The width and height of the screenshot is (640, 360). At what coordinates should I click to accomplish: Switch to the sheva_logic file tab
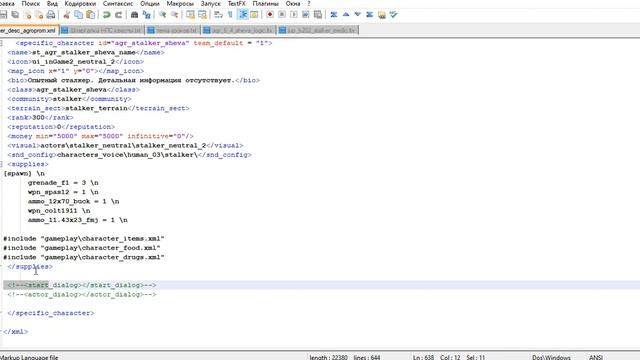(x=239, y=30)
